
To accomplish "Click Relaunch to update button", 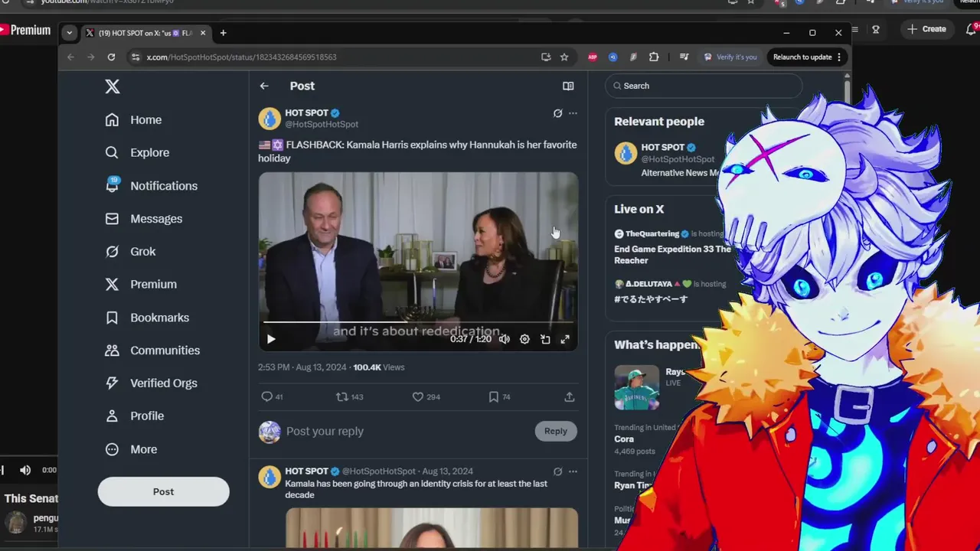I will click(807, 57).
